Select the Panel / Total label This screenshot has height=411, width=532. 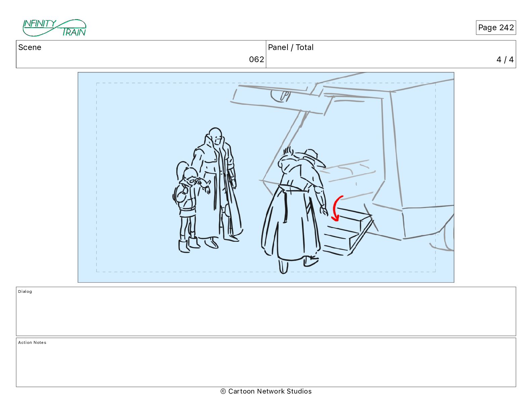click(x=291, y=47)
